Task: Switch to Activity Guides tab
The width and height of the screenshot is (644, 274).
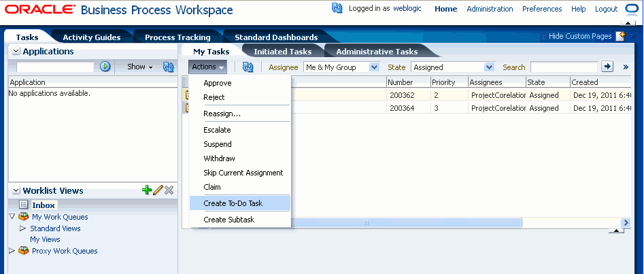Action: point(92,37)
